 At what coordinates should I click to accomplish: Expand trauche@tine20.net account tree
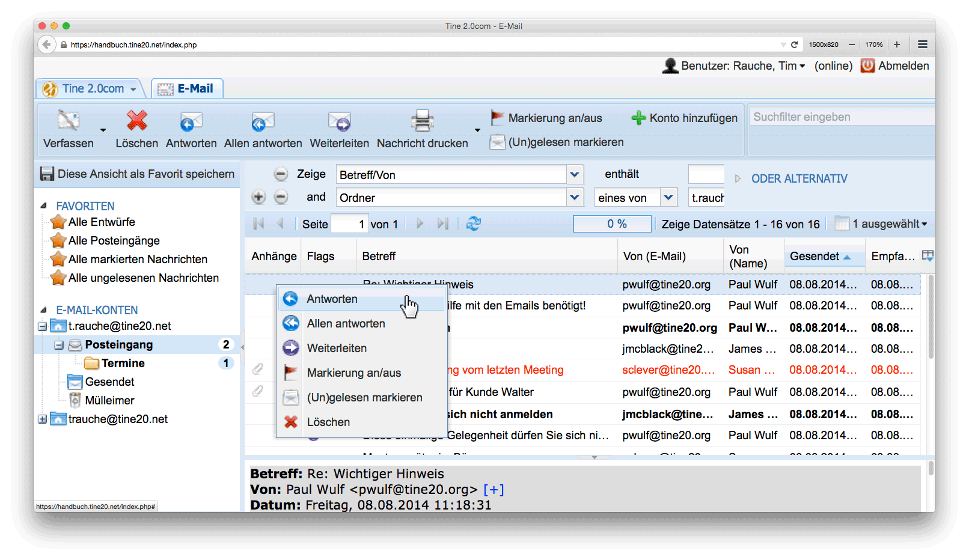(x=42, y=419)
